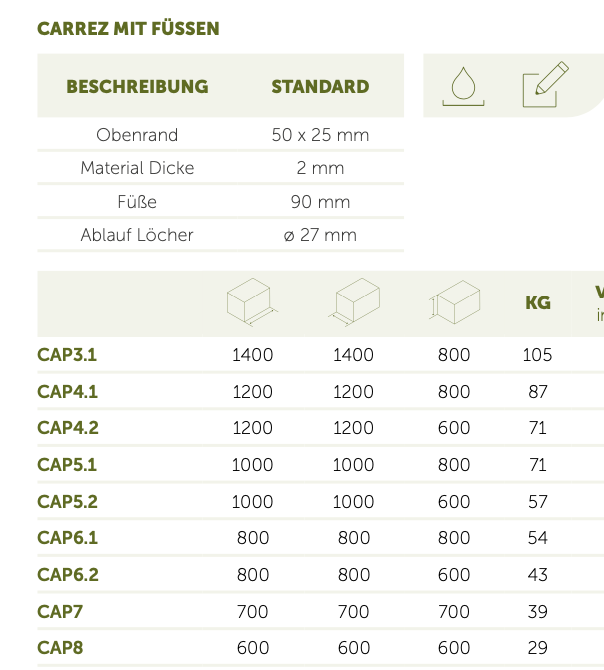Choose the CAP6.1 model row
This screenshot has width=604, height=670.
point(67,538)
